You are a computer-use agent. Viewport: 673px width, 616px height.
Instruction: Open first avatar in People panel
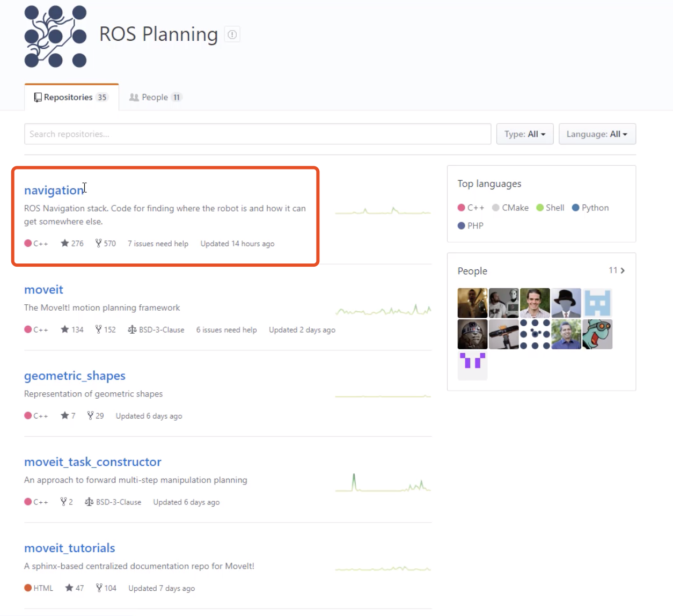(x=472, y=303)
